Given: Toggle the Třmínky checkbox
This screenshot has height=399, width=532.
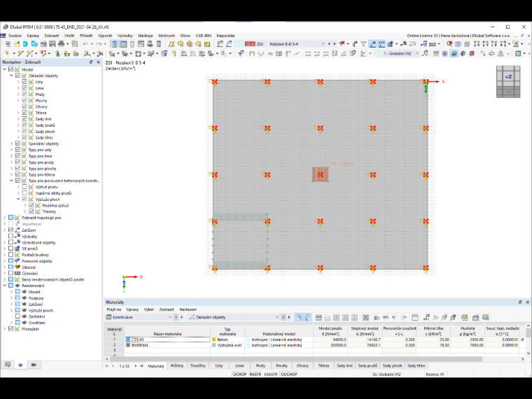Looking at the screenshot, I should (x=31, y=211).
